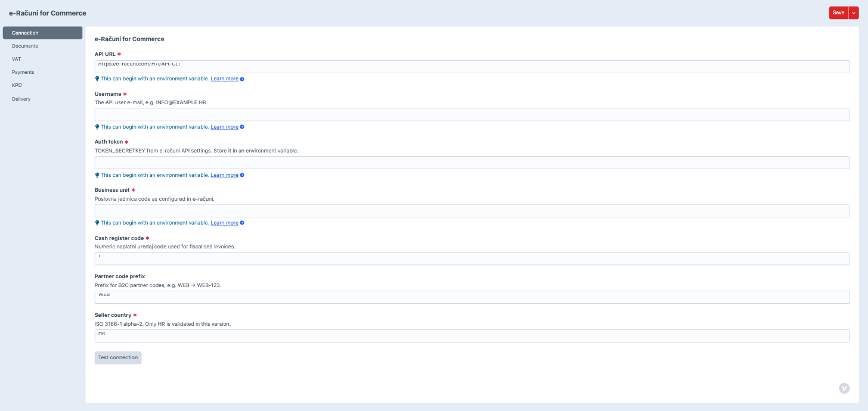This screenshot has width=868, height=411.
Task: Click the round V logo icon
Action: (844, 388)
